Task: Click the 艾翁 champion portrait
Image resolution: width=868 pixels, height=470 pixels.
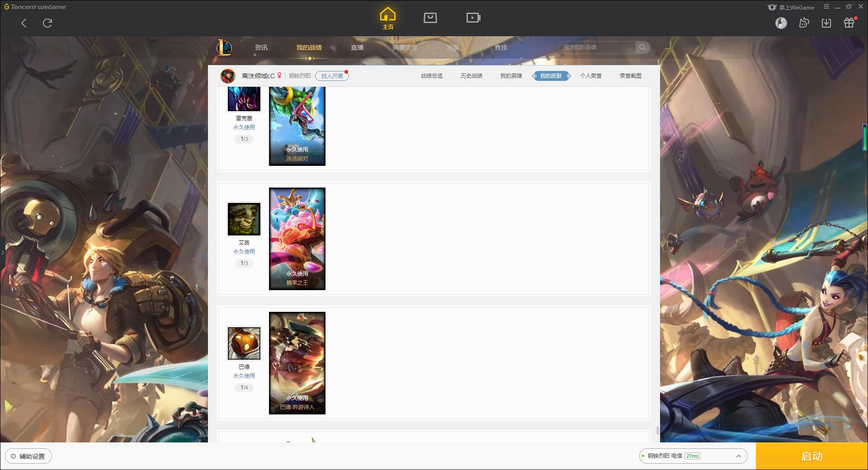Action: tap(244, 219)
